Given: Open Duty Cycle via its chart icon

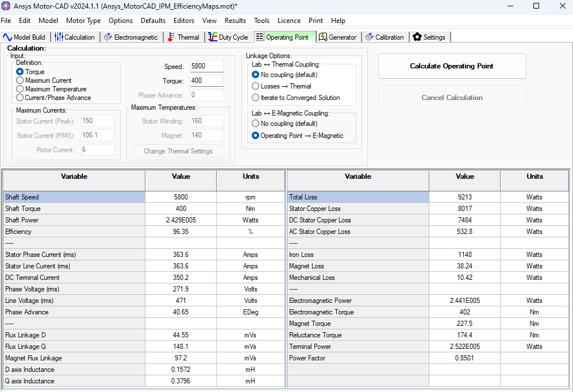Looking at the screenshot, I should point(213,37).
